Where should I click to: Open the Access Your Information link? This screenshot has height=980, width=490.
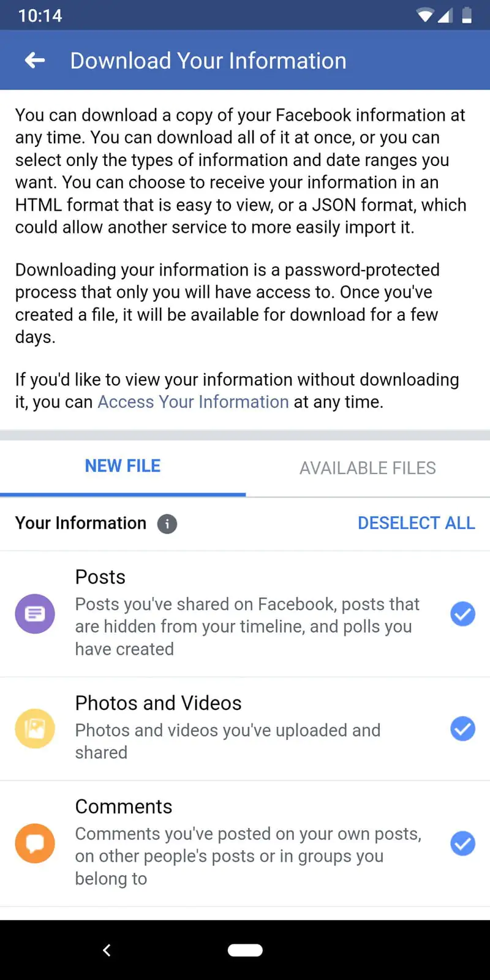click(x=193, y=402)
